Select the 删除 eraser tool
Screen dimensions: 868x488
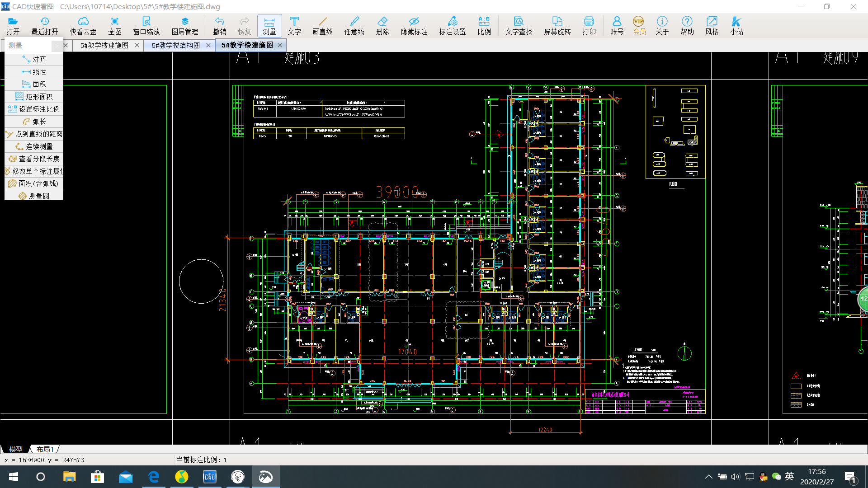[382, 26]
